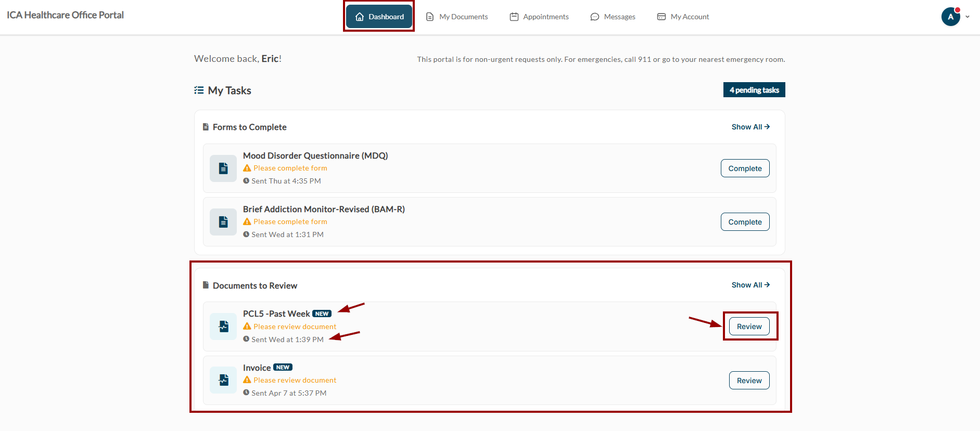The image size is (980, 431).
Task: Select the Invoice document title
Action: [x=257, y=368]
